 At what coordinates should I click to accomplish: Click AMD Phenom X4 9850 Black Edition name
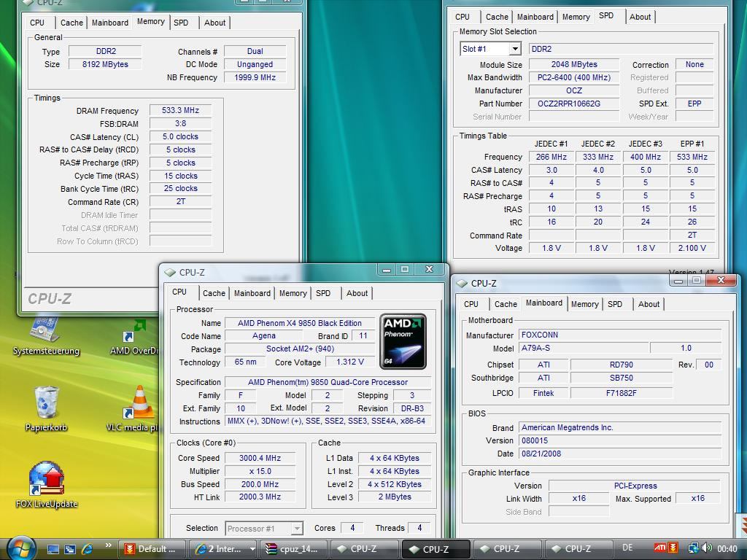tap(299, 323)
